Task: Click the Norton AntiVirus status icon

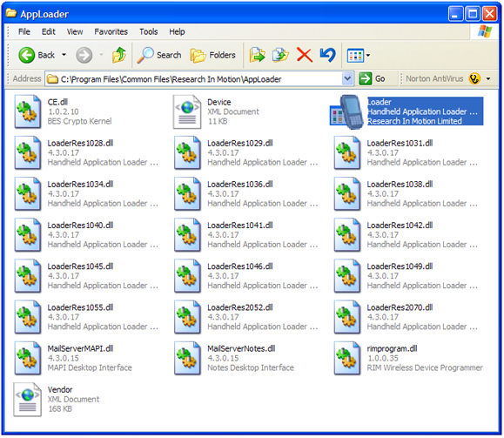Action: pyautogui.click(x=474, y=78)
